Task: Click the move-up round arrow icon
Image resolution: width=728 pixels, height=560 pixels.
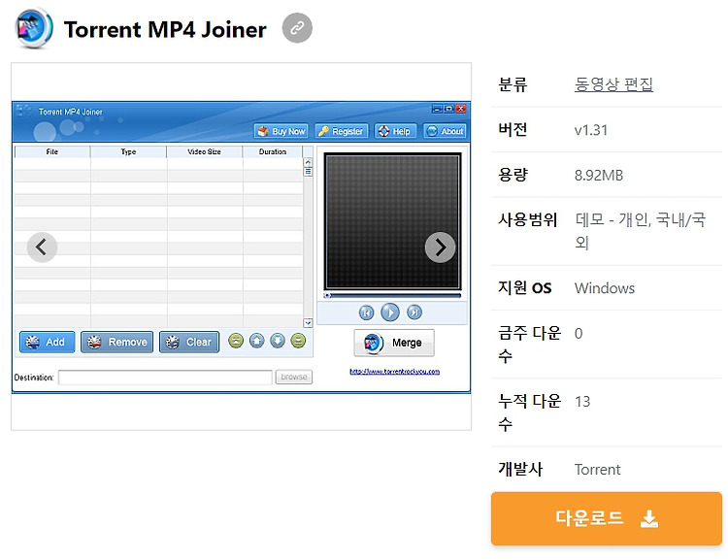Action: click(x=257, y=341)
